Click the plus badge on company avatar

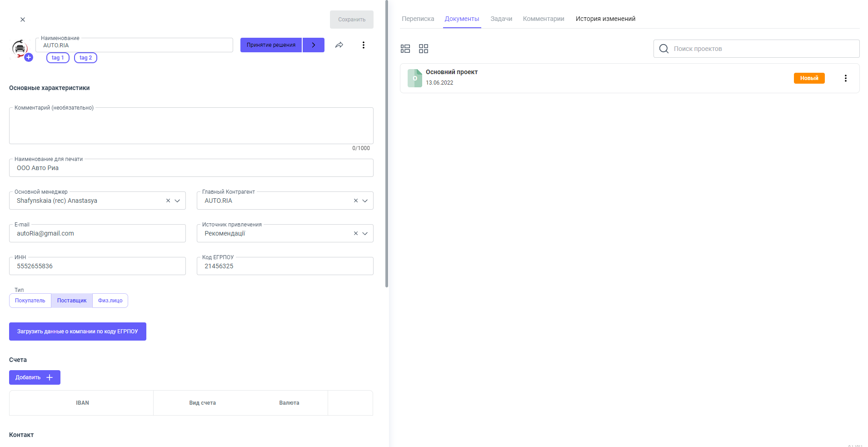(x=29, y=57)
